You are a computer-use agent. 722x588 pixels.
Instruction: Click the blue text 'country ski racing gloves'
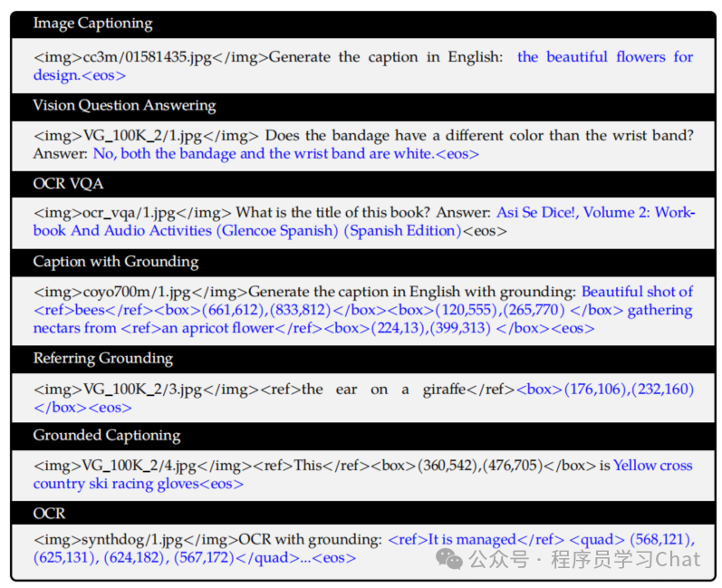click(117, 485)
